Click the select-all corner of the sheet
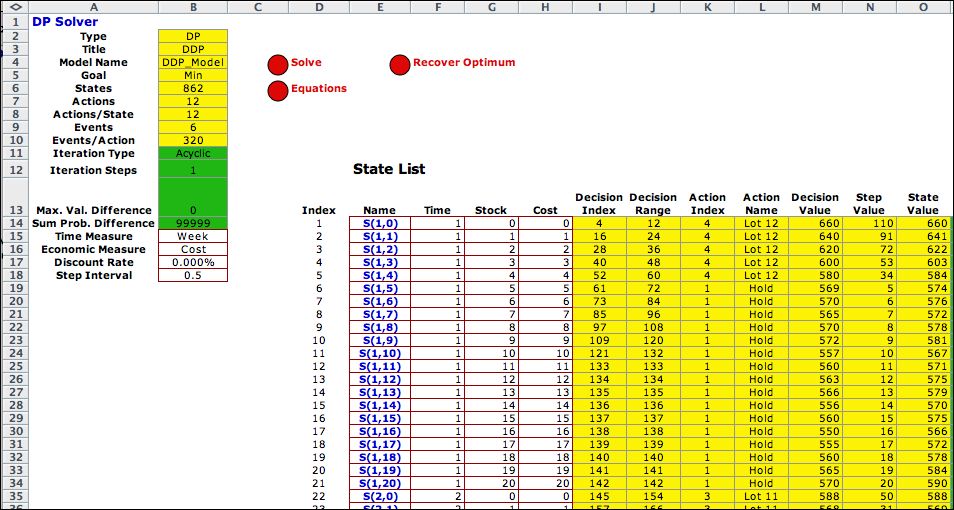 click(x=15, y=7)
